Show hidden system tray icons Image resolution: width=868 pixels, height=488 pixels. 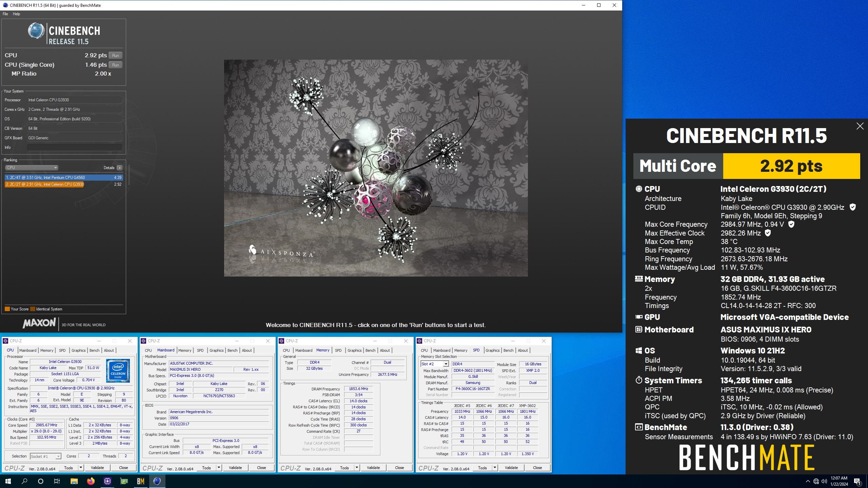tap(808, 481)
